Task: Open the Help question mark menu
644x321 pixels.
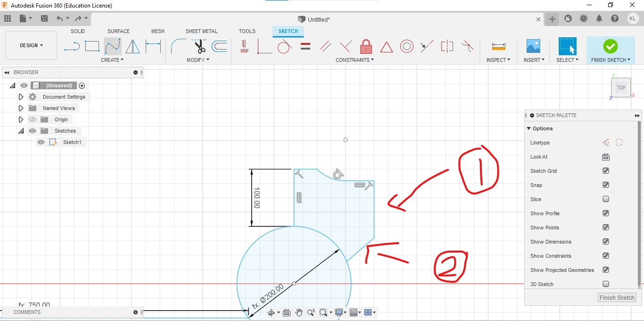Action: coord(615,18)
